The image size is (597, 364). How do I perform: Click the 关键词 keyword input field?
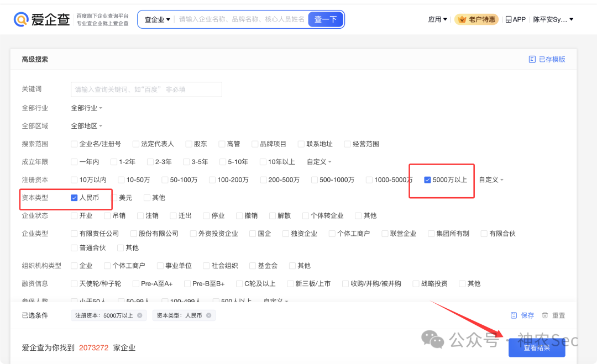coord(146,89)
